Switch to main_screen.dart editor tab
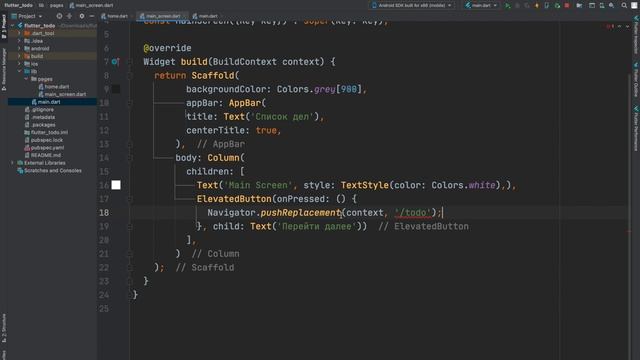This screenshot has width=640, height=360. (x=162, y=16)
